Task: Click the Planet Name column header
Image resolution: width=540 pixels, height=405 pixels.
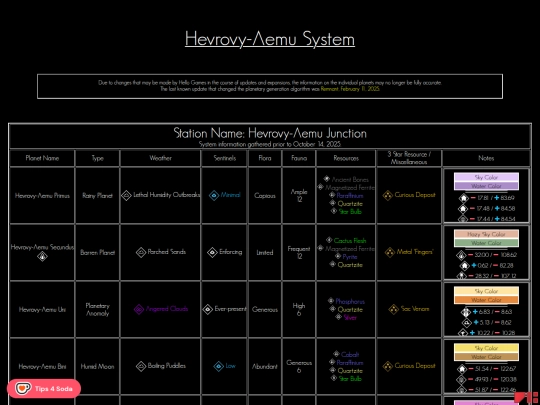Action: [x=42, y=158]
